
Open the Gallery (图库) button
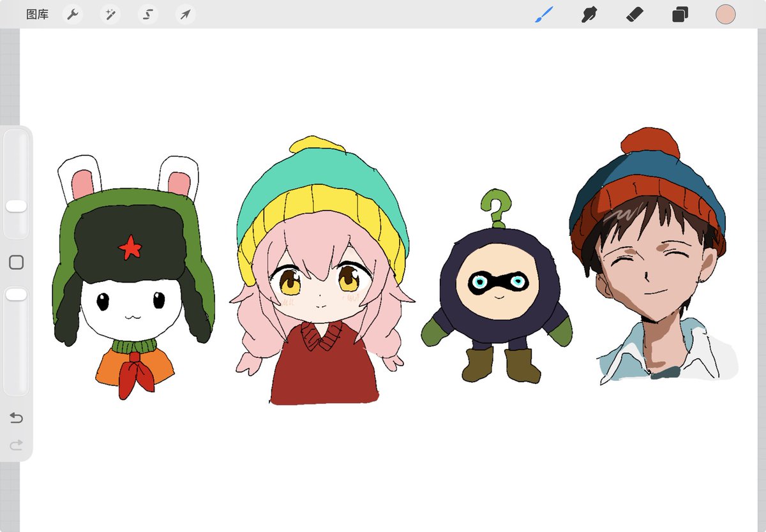point(37,14)
